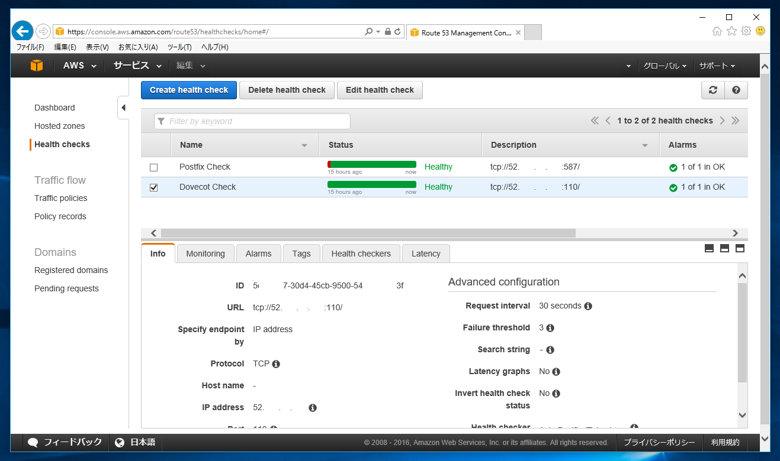Minimize the details pane using the first layout icon
This screenshot has height=461, width=780.
[709, 248]
